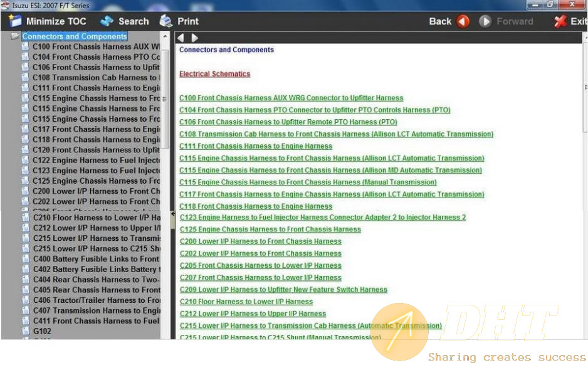Select C125 Engine Chassis Harness in TOC
588x365 pixels.
[96, 181]
